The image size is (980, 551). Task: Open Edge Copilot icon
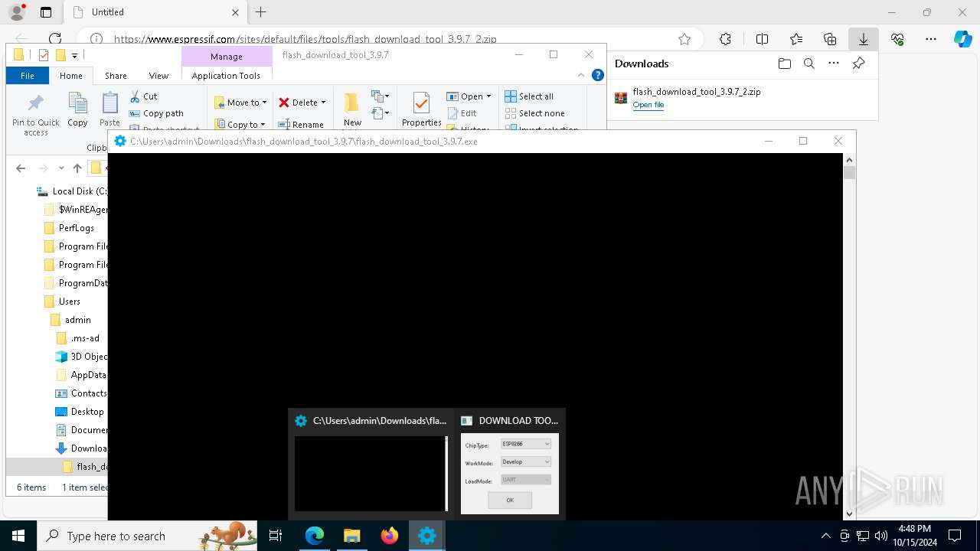[x=962, y=39]
